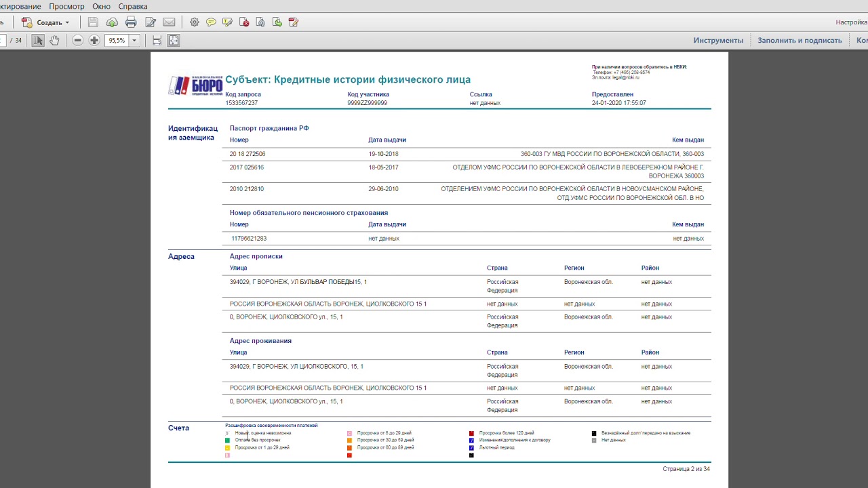Click the 'Адрес проживания' heading

[260, 341]
